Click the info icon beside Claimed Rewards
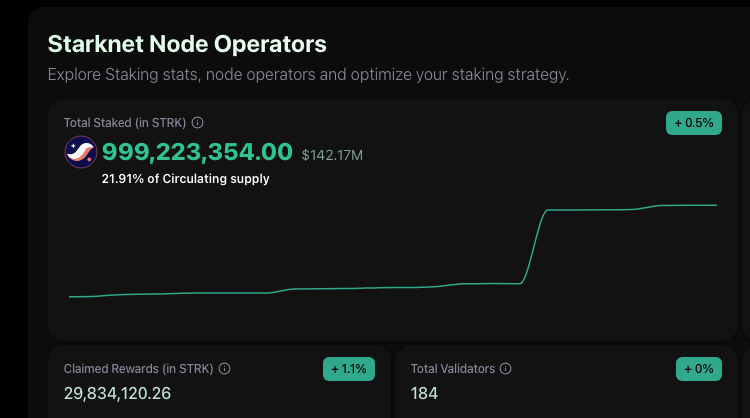This screenshot has height=418, width=750. click(224, 369)
